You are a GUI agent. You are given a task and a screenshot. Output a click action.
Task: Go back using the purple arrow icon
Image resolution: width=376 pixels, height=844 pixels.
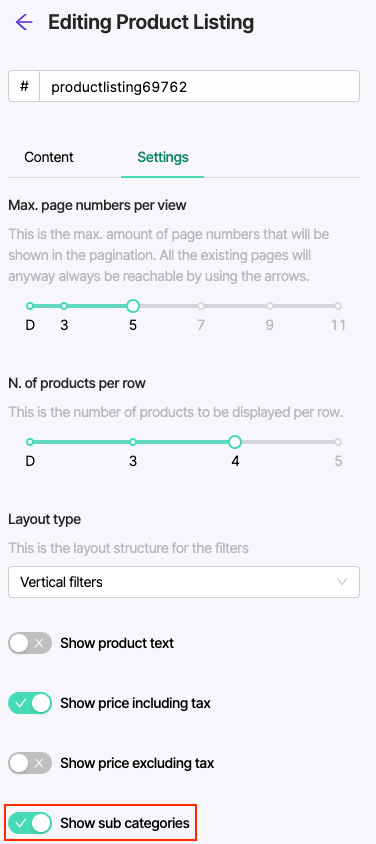(x=24, y=22)
